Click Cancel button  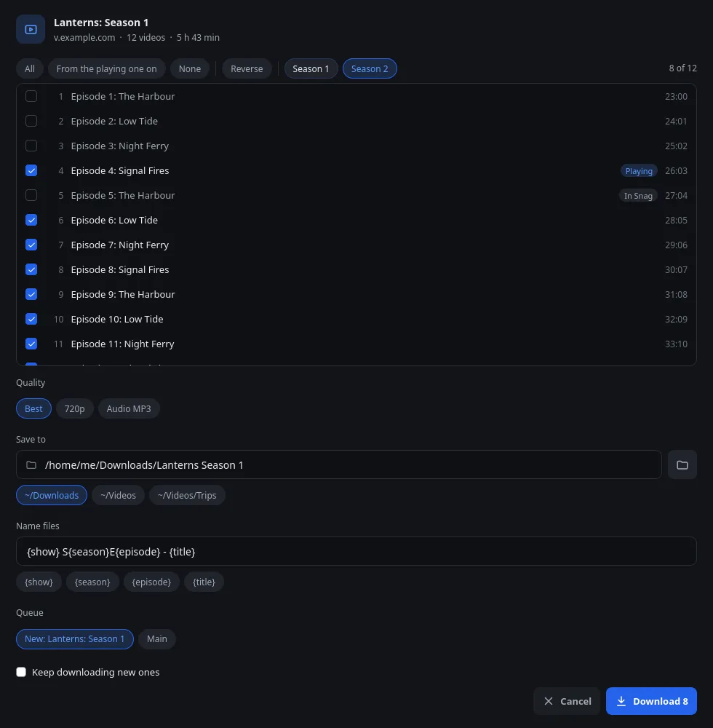point(567,701)
